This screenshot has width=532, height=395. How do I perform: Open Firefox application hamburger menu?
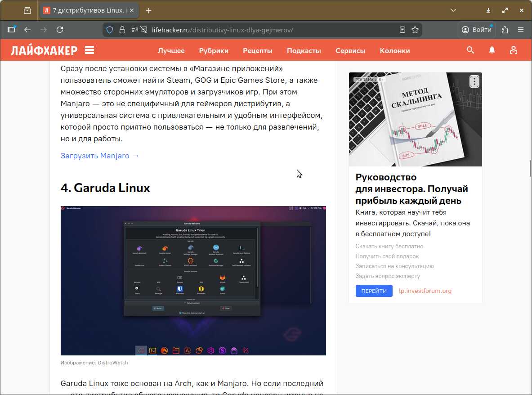point(521,30)
